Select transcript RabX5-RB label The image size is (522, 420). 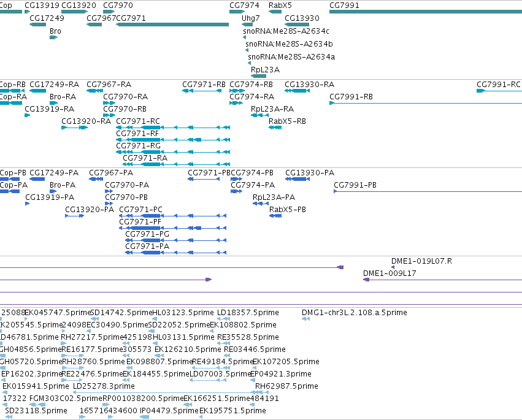tap(287, 121)
